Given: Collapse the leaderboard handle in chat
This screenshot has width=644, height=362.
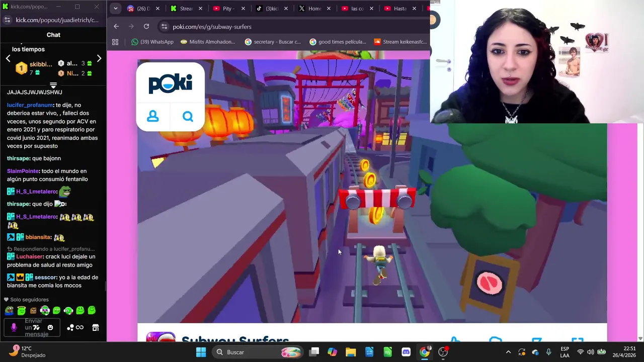Looking at the screenshot, I should pos(53,85).
